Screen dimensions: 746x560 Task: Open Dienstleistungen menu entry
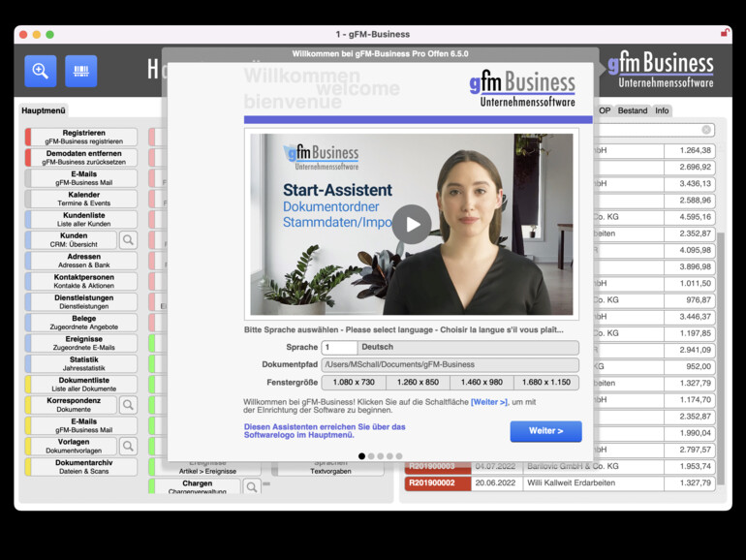81,301
